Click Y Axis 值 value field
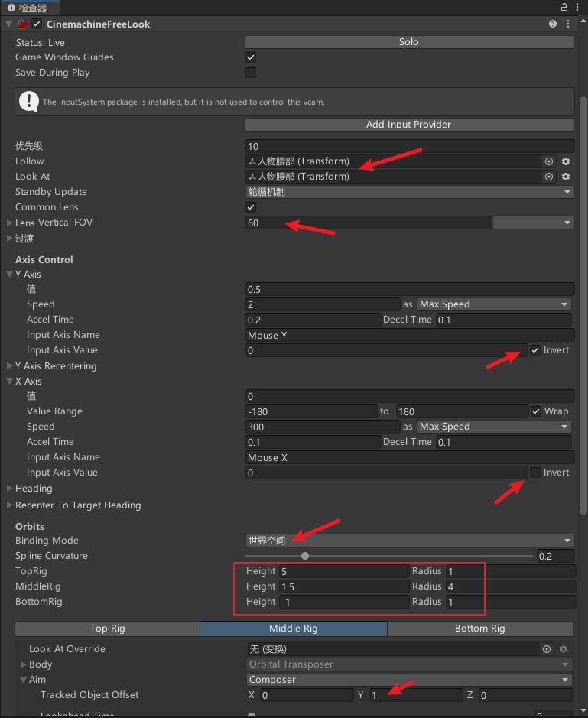 click(409, 289)
